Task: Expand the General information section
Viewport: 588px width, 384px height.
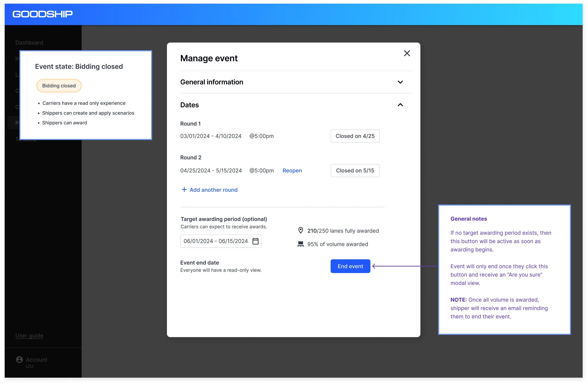Action: (400, 82)
